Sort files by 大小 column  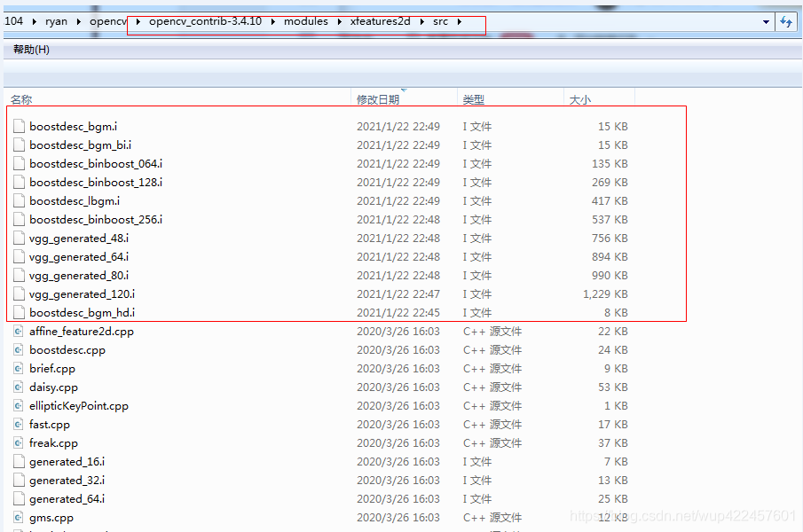580,98
